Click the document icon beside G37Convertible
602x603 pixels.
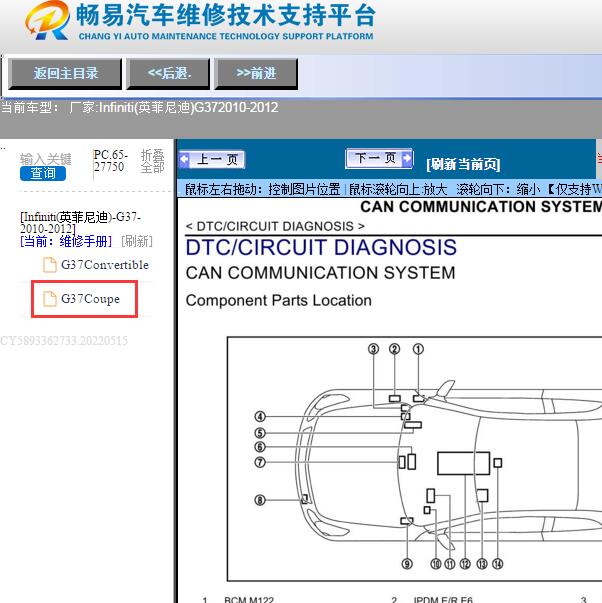(x=50, y=265)
